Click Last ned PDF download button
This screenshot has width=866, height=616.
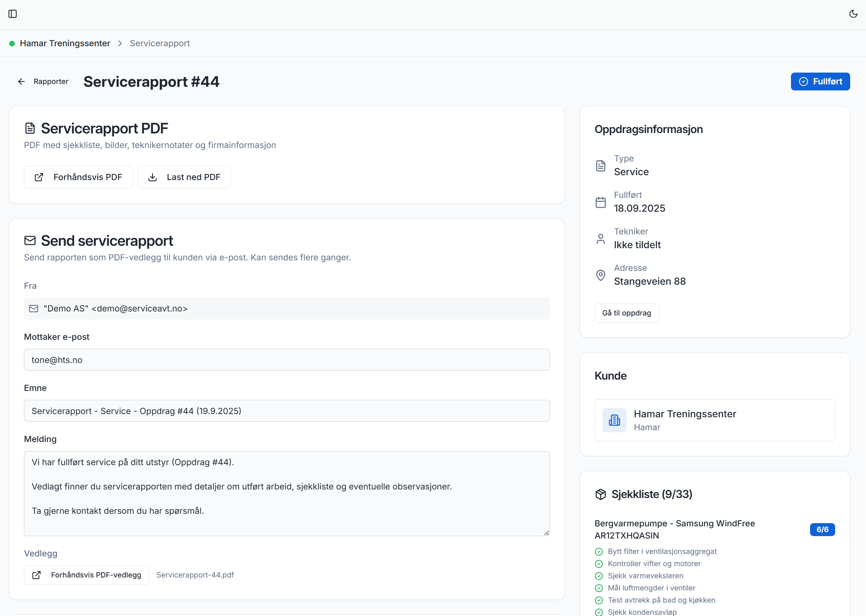point(184,177)
